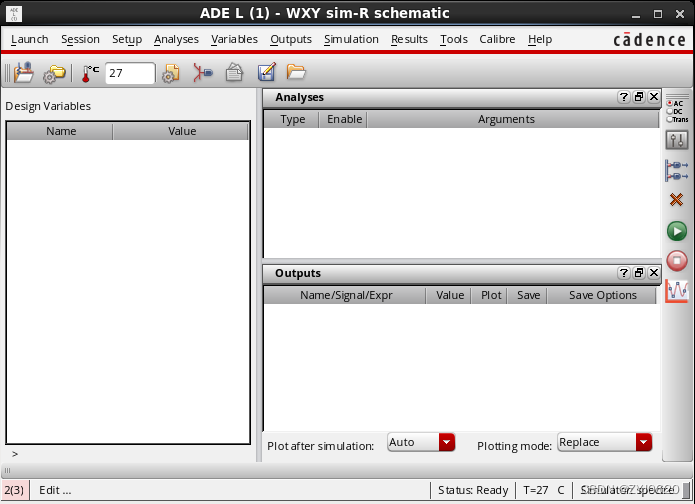Click the Analyses panel help question icon
Image resolution: width=695 pixels, height=504 pixels.
coord(624,97)
